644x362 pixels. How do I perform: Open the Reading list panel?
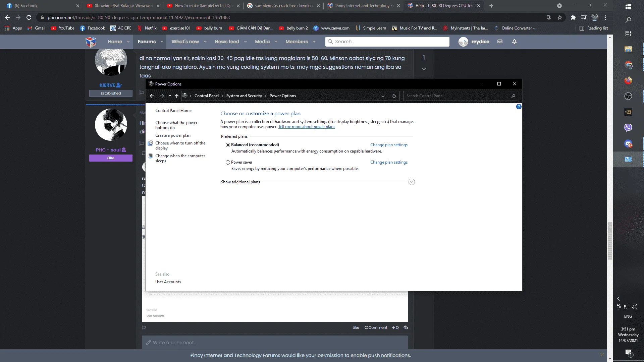(594, 28)
